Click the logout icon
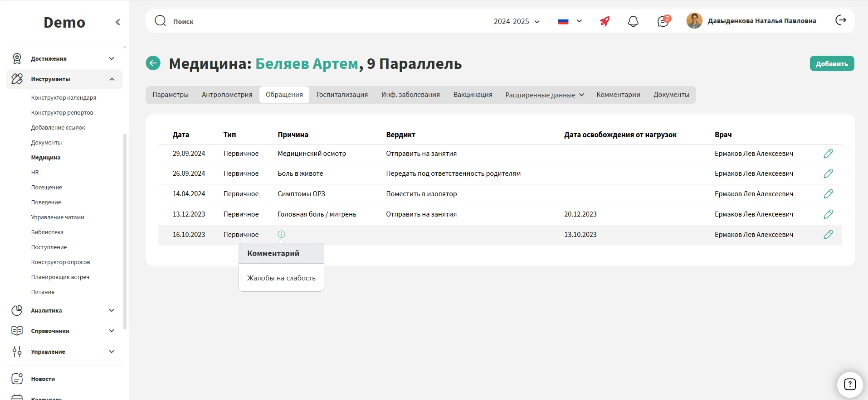 [841, 20]
